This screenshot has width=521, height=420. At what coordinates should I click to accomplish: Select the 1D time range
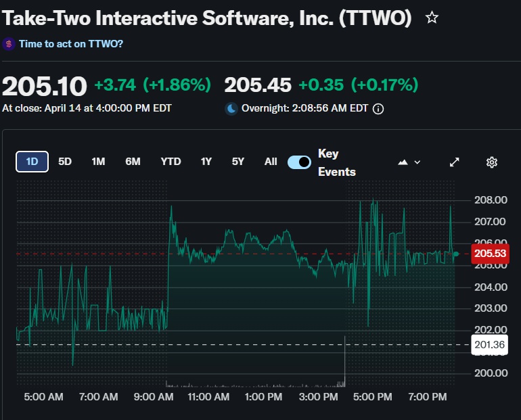(32, 162)
